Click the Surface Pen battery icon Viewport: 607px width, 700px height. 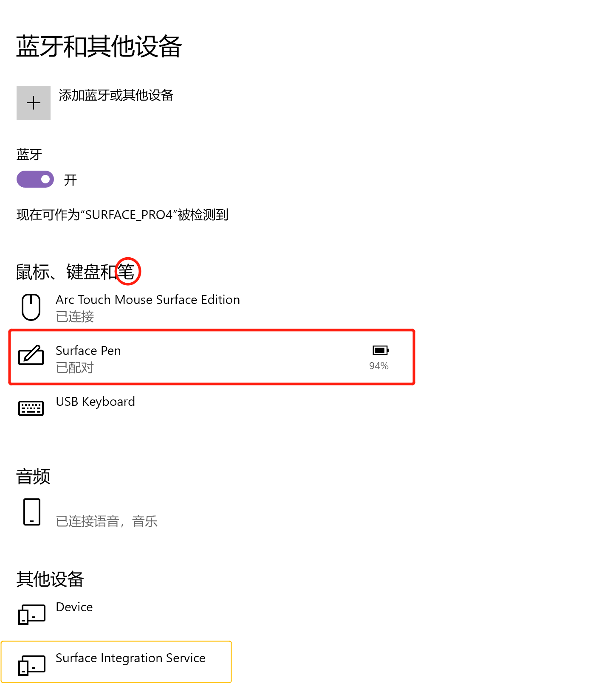coord(381,350)
